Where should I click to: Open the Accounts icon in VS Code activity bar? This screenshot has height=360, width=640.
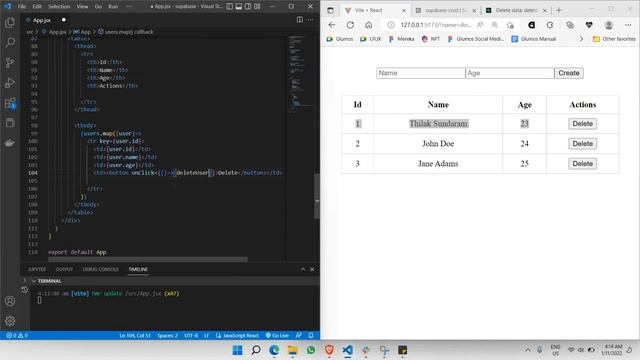[10, 301]
